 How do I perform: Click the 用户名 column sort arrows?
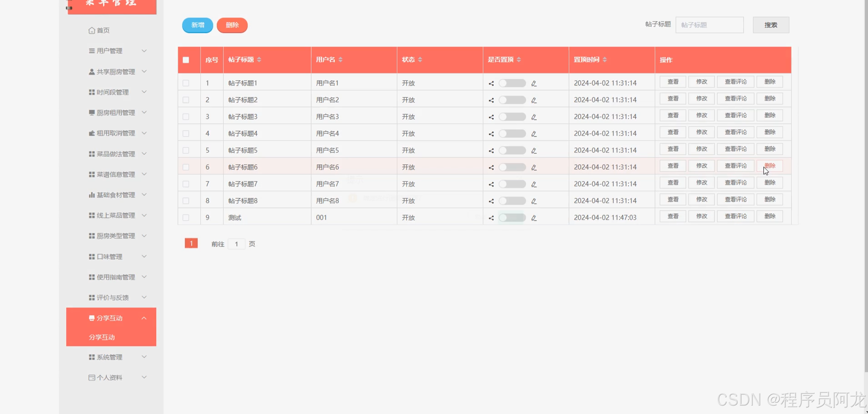(x=340, y=60)
